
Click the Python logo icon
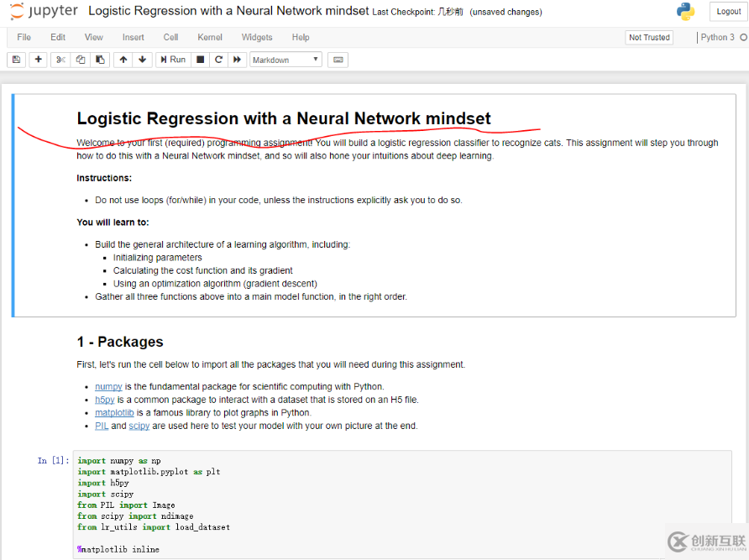click(x=685, y=12)
